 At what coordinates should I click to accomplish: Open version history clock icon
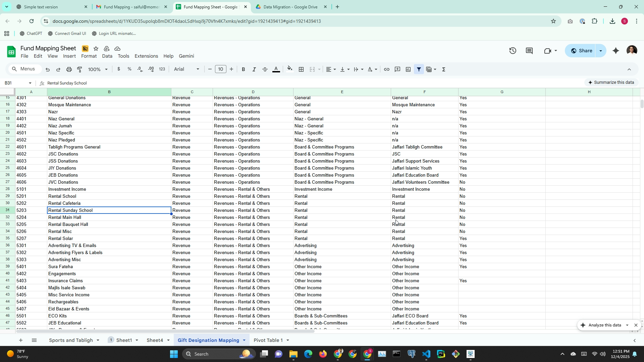point(513,51)
